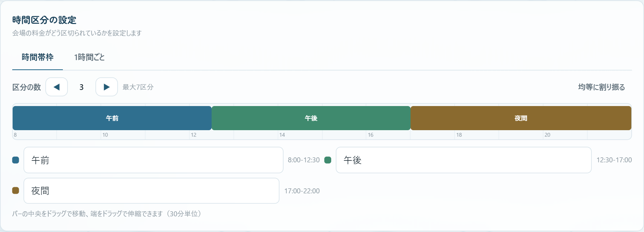Switch to the 1時間ごと tab
Viewport: 644px width, 232px height.
(x=89, y=57)
